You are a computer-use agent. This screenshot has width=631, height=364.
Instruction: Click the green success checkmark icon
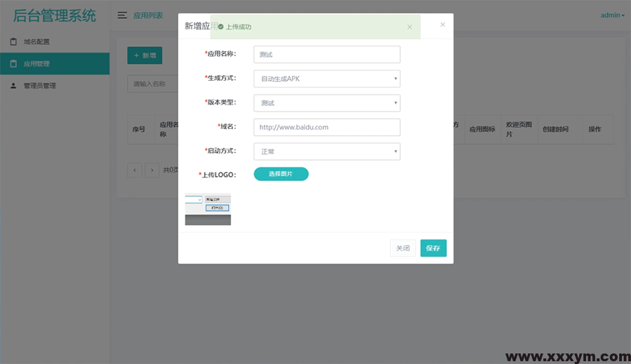click(220, 27)
